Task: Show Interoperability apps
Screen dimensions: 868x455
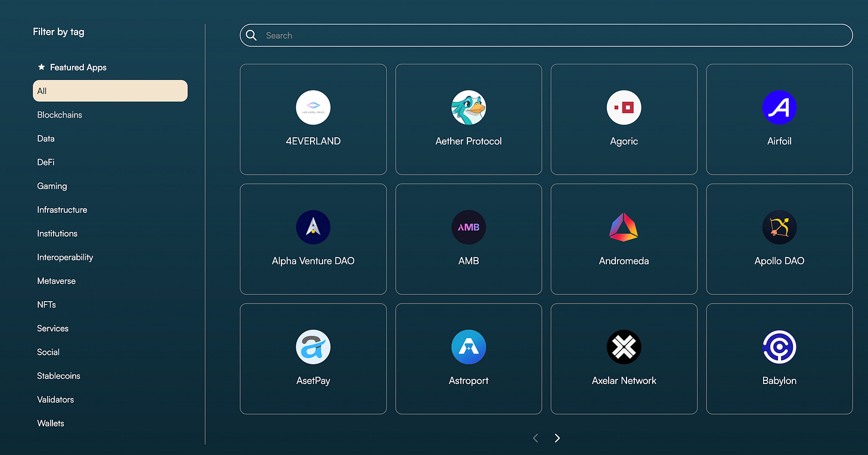Action: pos(65,257)
